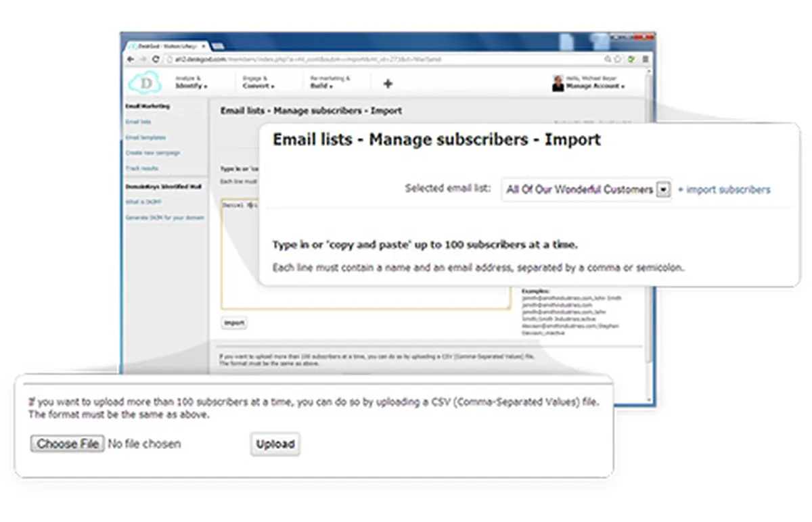Open Email templates in the sidebar
Screen dimensions: 812x522
[145, 138]
